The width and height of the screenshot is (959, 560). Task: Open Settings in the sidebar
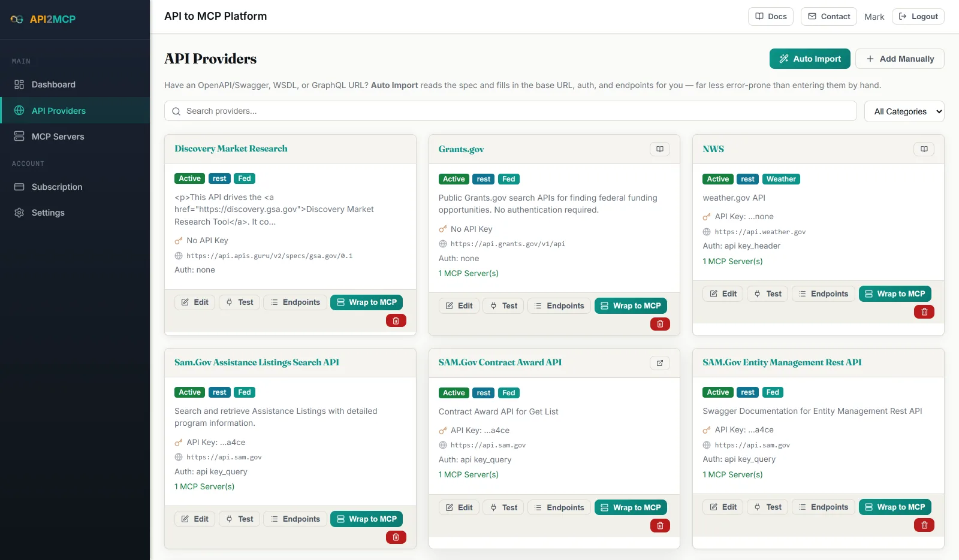[x=75, y=213]
